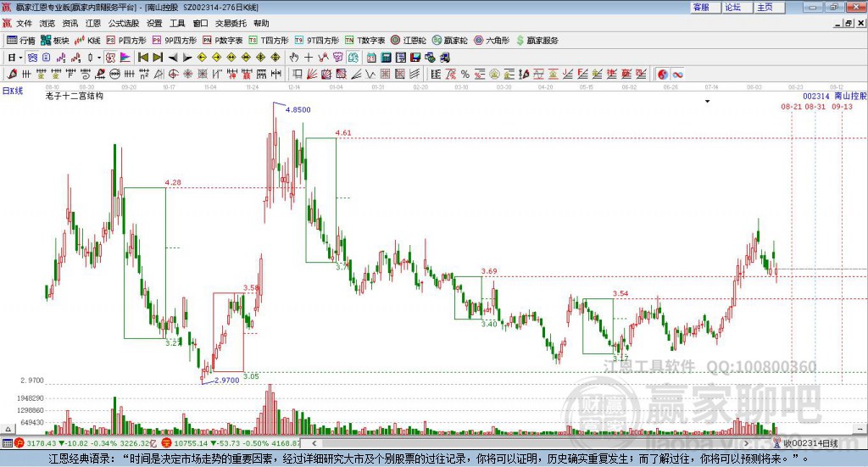
Task: Click the pink 节 icon in toolbar
Action: pyautogui.click(x=338, y=58)
